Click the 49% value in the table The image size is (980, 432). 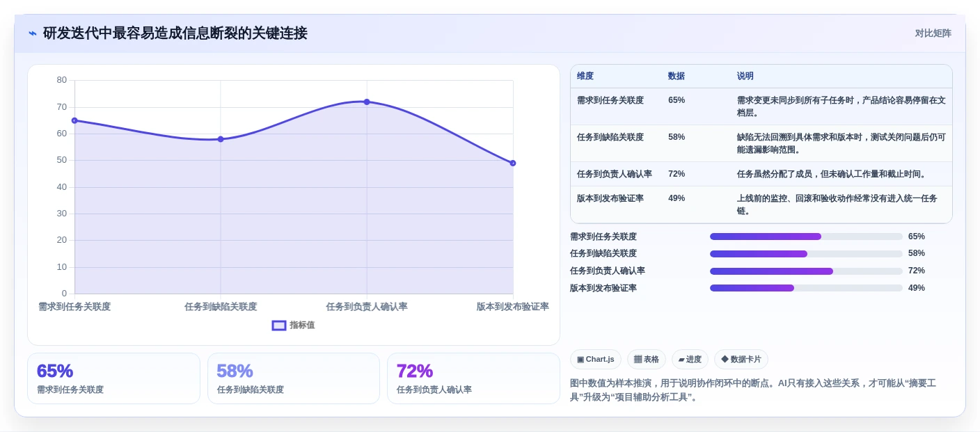click(677, 198)
